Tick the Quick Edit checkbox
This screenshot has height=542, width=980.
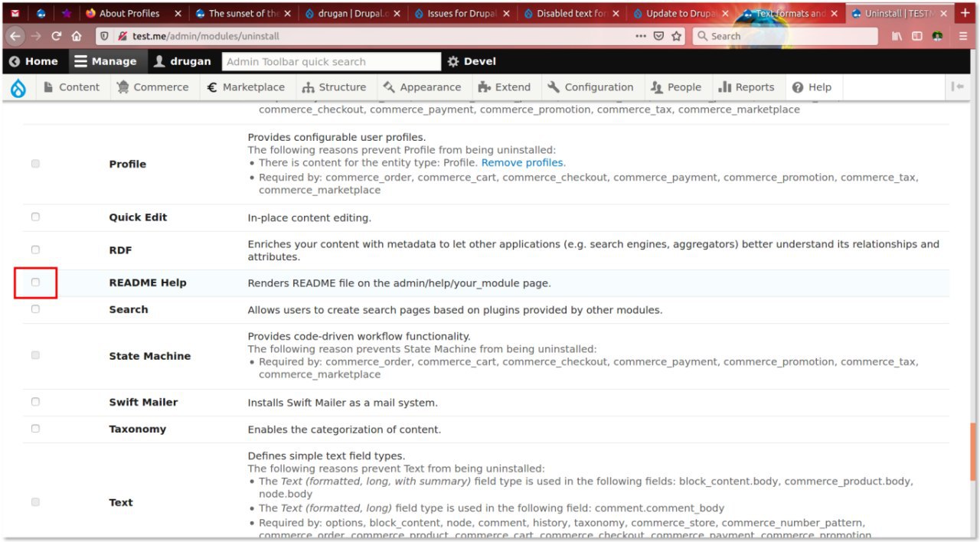35,217
